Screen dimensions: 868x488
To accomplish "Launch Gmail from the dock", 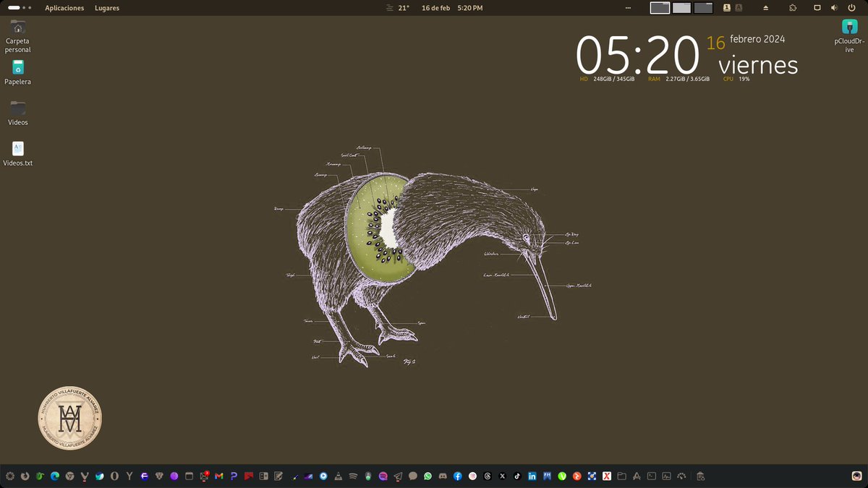I will click(219, 476).
